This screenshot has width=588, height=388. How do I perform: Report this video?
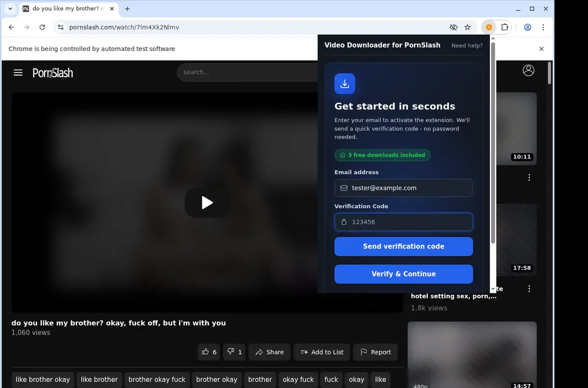point(375,352)
